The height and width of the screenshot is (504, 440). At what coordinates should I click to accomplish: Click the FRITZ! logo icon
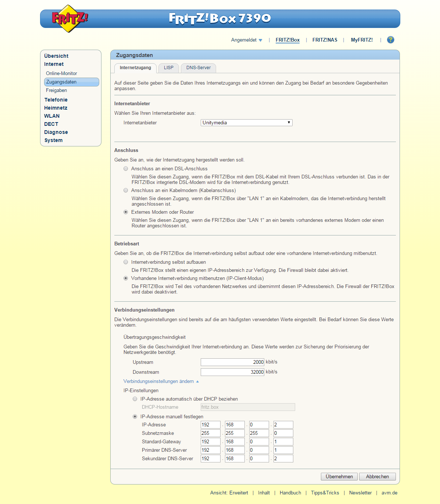[69, 18]
